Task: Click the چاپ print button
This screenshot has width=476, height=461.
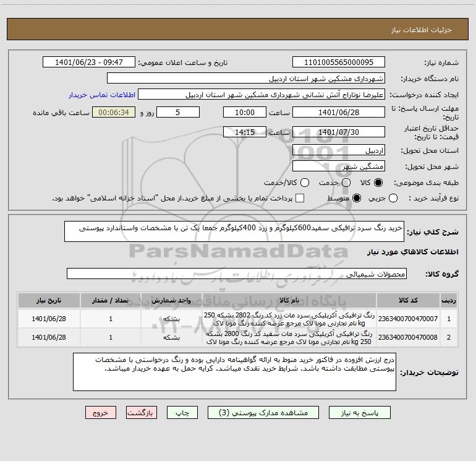Action: (x=182, y=413)
